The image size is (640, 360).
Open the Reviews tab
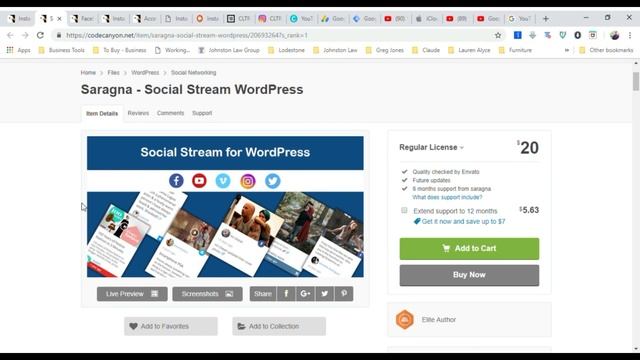pos(138,113)
